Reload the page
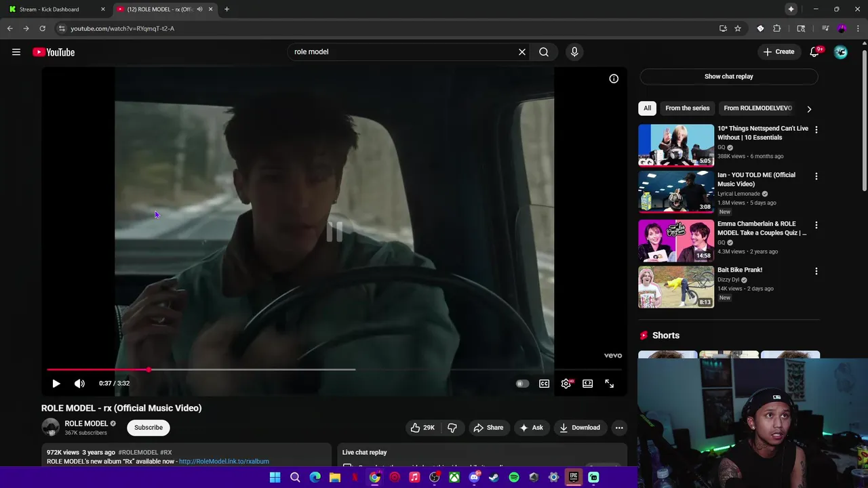The width and height of the screenshot is (868, 488). (x=42, y=28)
